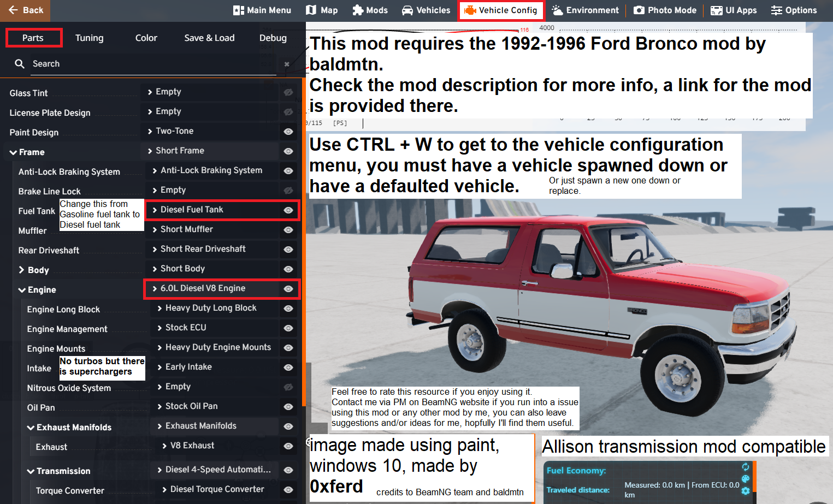Image resolution: width=833 pixels, height=504 pixels.
Task: Select the Engine Management label
Action: pos(67,329)
